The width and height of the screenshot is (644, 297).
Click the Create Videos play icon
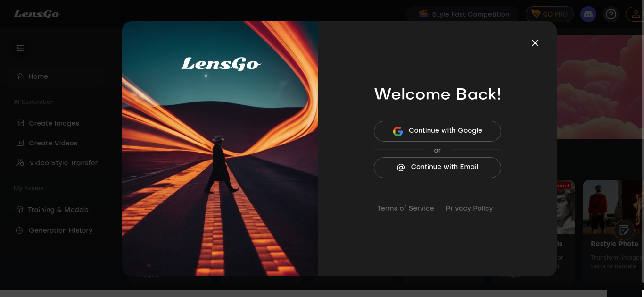point(20,143)
